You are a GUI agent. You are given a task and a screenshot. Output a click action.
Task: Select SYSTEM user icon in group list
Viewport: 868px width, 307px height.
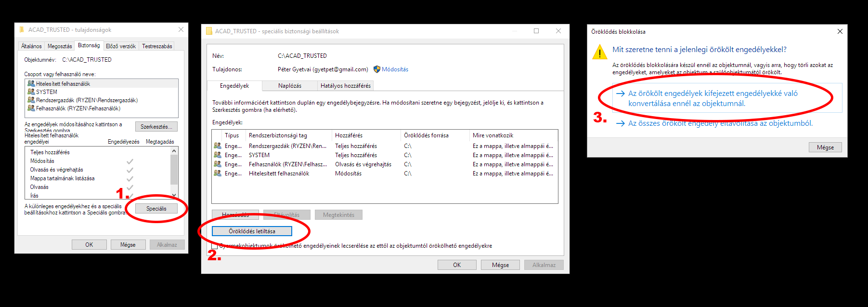coord(31,92)
